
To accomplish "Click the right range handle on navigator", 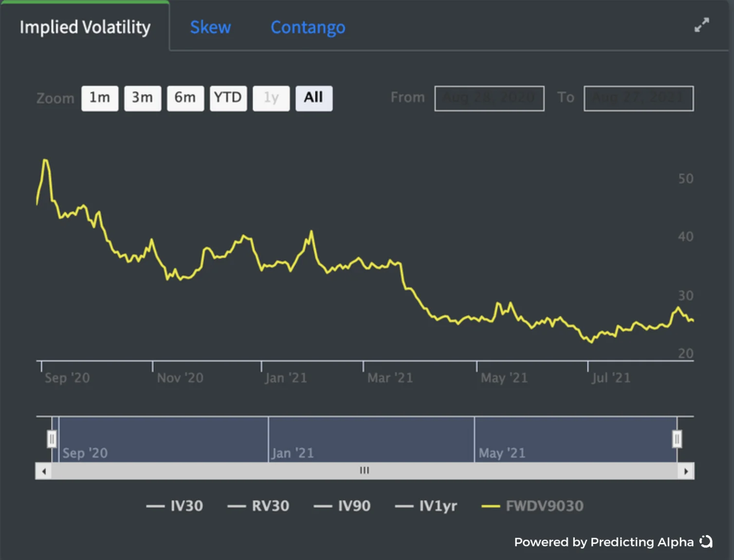I will 677,439.
